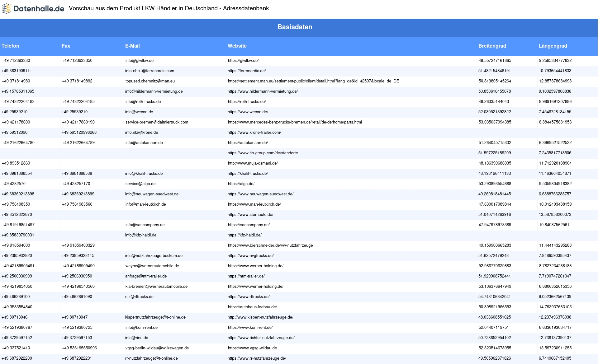Click the Längengrad column header
This screenshot has height=364, width=598.
(553, 46)
